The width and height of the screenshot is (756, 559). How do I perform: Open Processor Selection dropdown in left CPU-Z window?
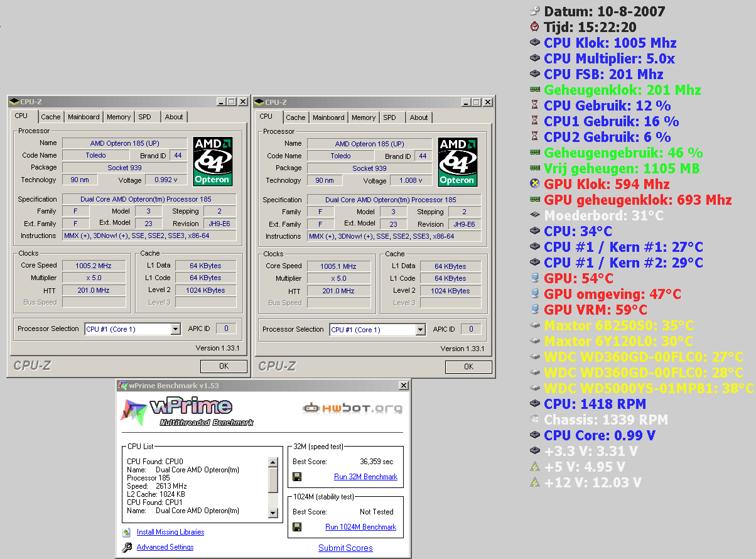click(176, 329)
